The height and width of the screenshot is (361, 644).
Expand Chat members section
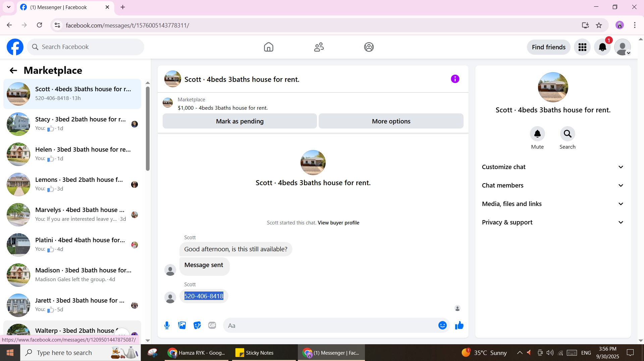(553, 186)
